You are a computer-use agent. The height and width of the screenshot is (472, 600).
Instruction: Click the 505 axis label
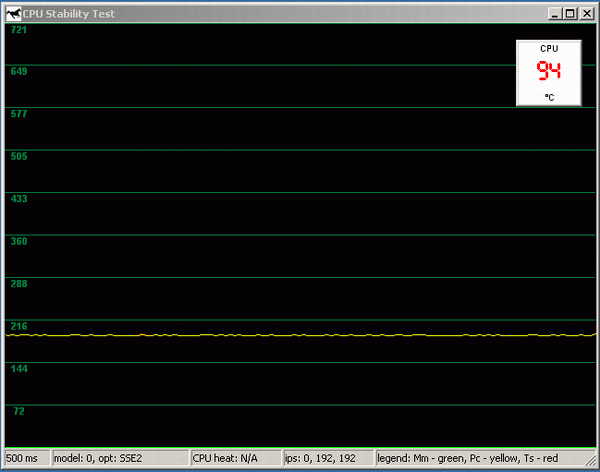coord(18,156)
